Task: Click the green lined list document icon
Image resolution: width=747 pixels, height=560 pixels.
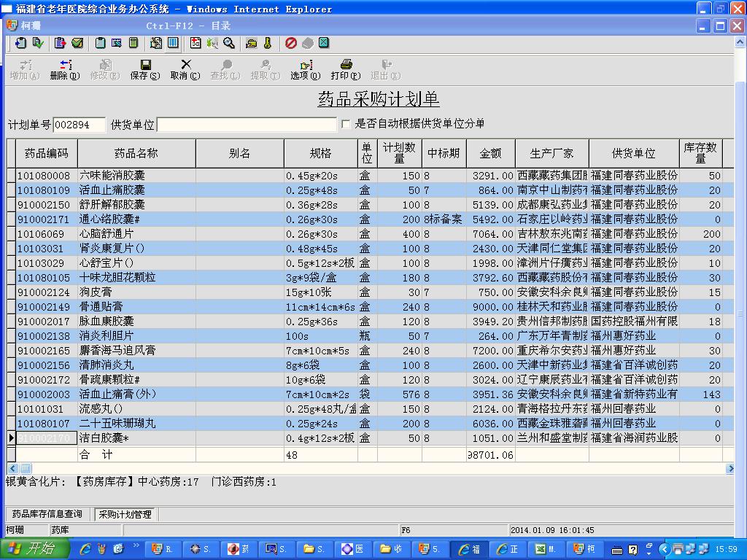Action: click(x=133, y=43)
